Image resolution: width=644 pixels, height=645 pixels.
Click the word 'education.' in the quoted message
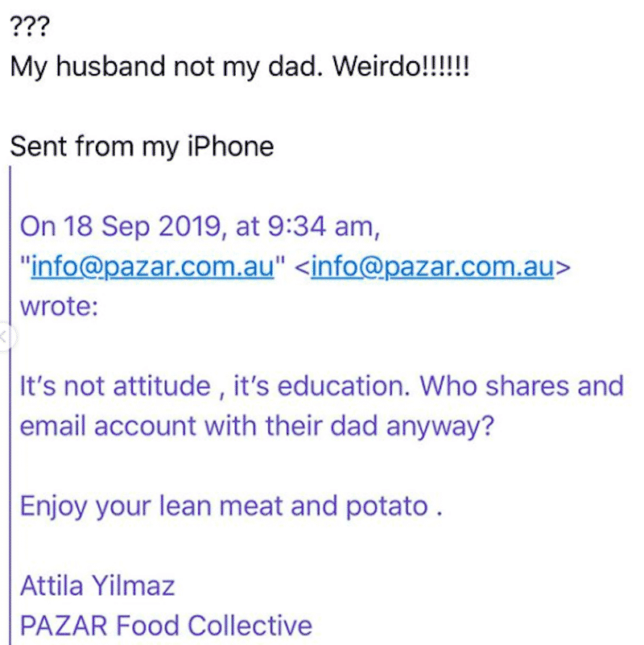tap(344, 386)
